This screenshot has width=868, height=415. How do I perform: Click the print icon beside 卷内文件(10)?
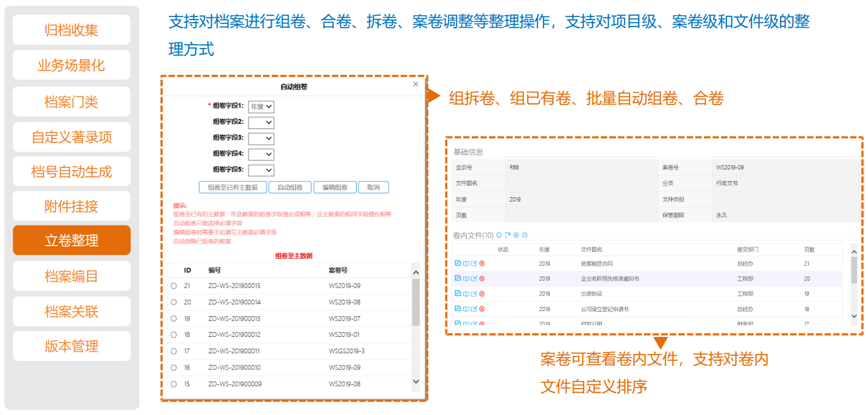tap(525, 236)
